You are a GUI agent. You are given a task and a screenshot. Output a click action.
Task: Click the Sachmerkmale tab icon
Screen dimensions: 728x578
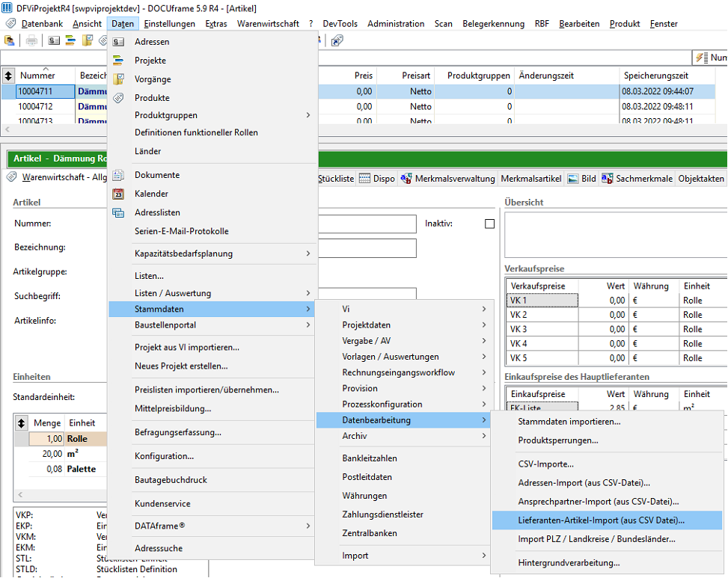point(607,179)
